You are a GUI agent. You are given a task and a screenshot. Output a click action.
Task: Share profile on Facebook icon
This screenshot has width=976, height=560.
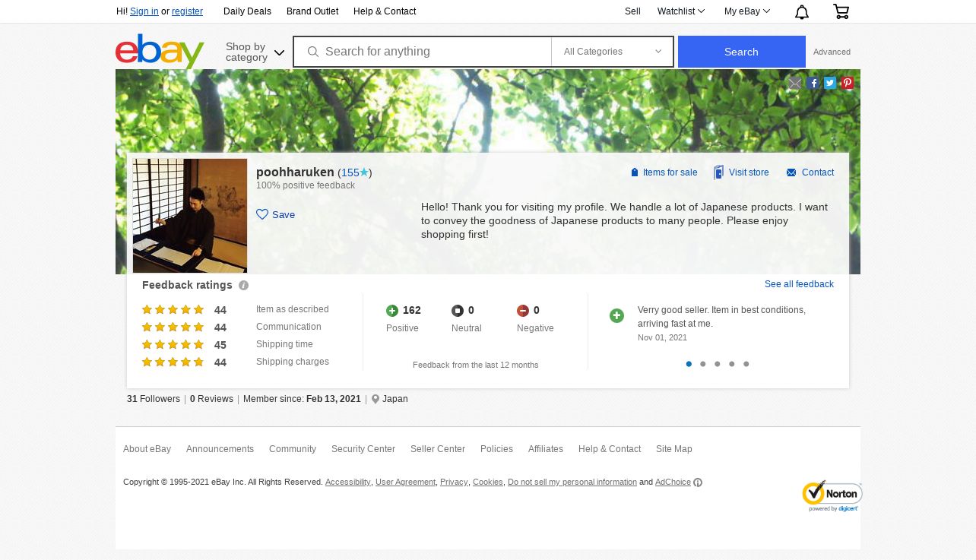(x=813, y=84)
